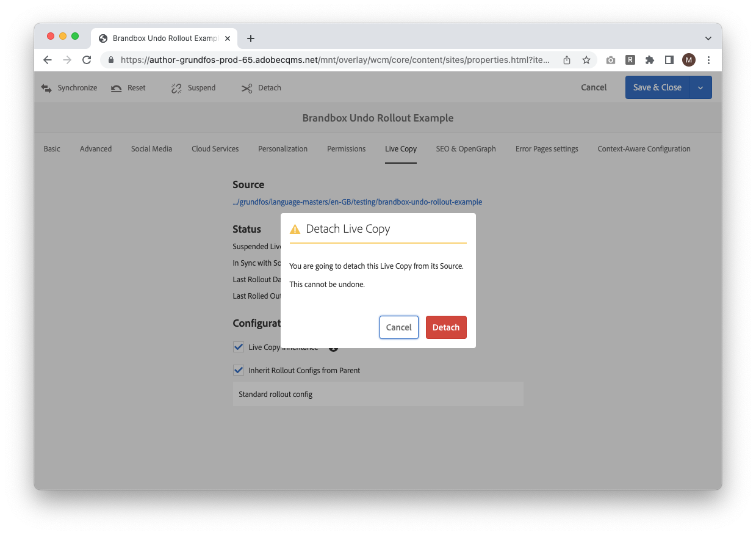756x535 pixels.
Task: Expand the Save & Close dropdown arrow
Action: pyautogui.click(x=700, y=87)
